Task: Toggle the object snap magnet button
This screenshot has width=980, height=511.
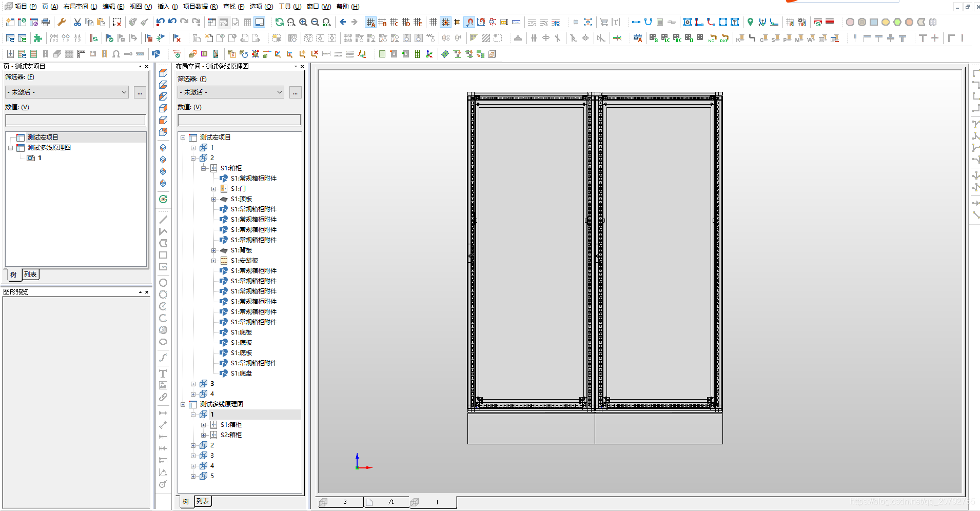Action: tap(469, 22)
